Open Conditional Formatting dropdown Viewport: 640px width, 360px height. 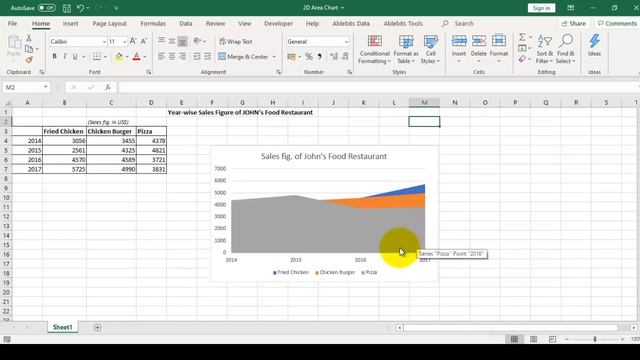click(374, 49)
